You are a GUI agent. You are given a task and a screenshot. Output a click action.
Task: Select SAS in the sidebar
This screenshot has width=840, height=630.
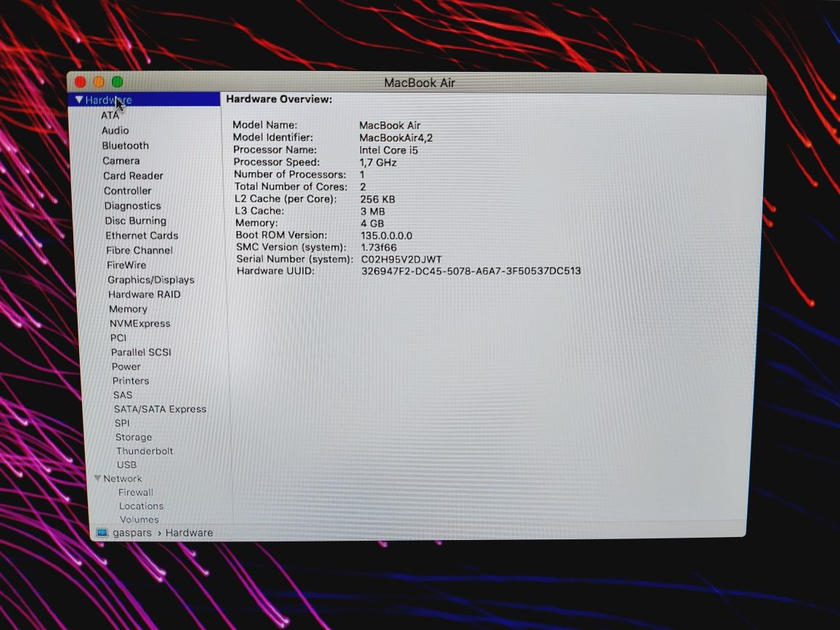pos(123,395)
